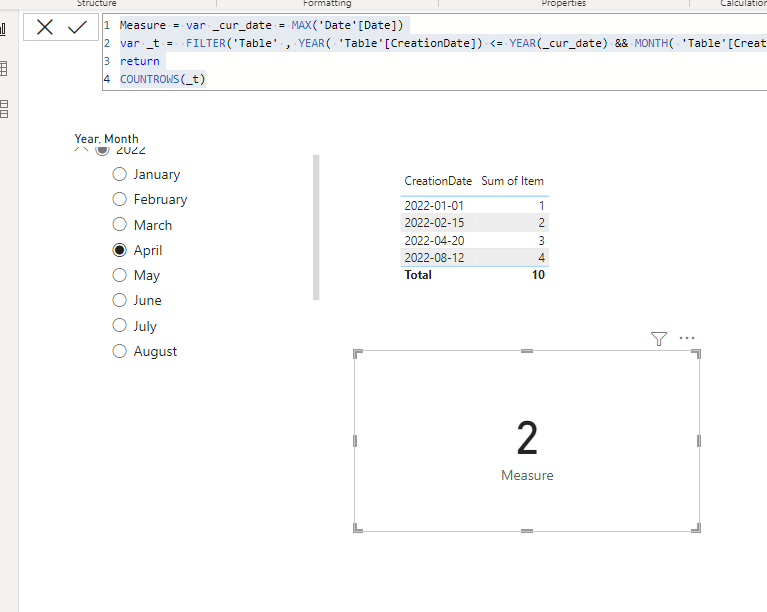The width and height of the screenshot is (767, 612).
Task: Click the Year, Month slicer header
Action: [x=106, y=139]
